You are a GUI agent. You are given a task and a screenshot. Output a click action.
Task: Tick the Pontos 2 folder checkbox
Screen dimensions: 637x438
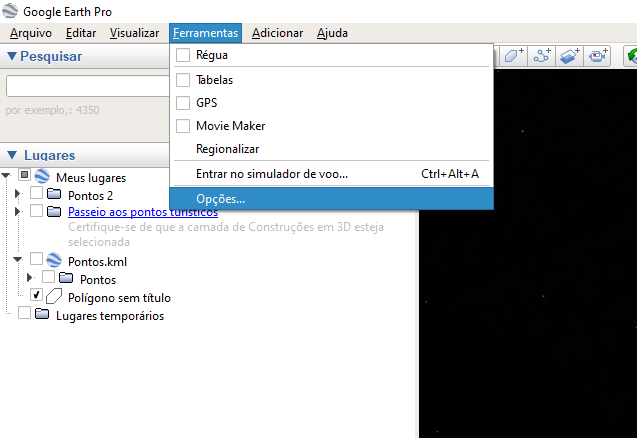point(37,195)
